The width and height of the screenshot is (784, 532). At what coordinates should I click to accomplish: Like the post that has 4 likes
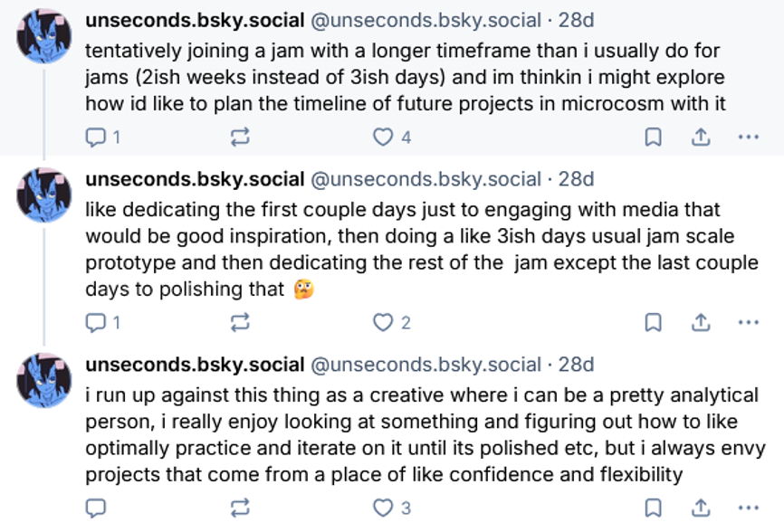click(384, 138)
